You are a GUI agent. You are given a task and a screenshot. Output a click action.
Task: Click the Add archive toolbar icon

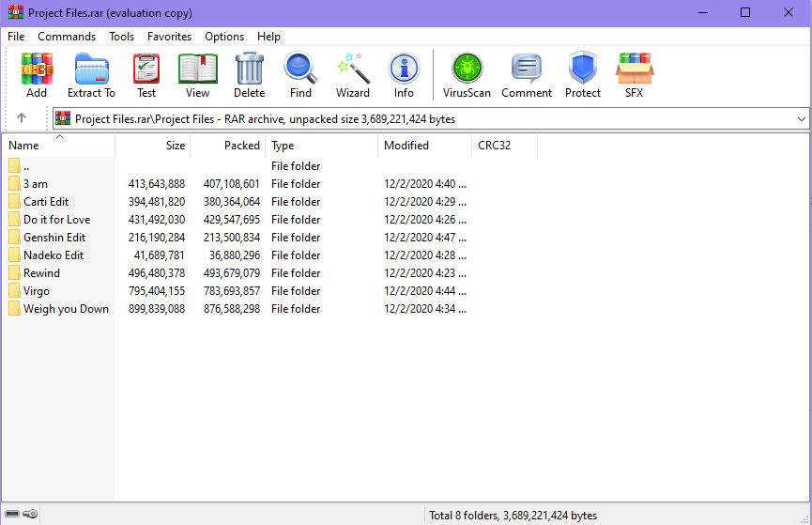[x=37, y=69]
